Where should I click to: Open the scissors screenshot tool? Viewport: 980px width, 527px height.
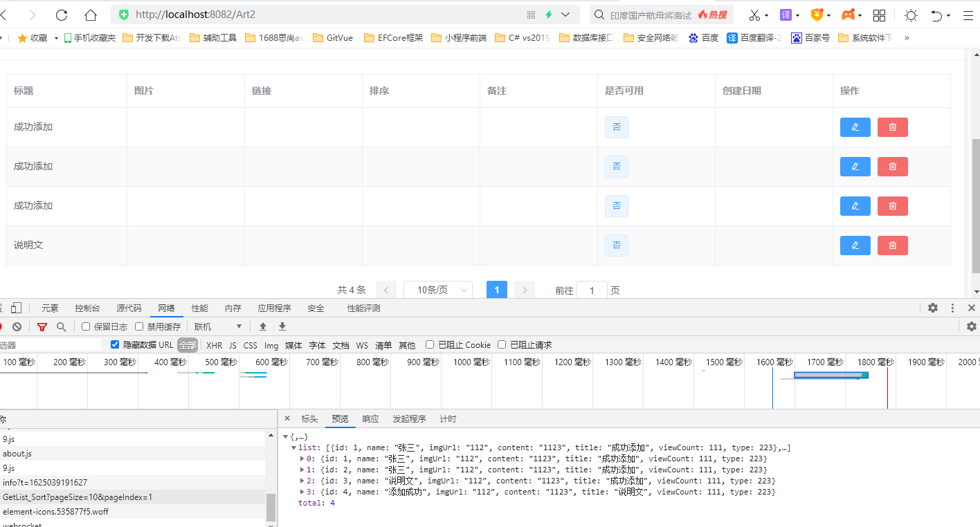[754, 15]
